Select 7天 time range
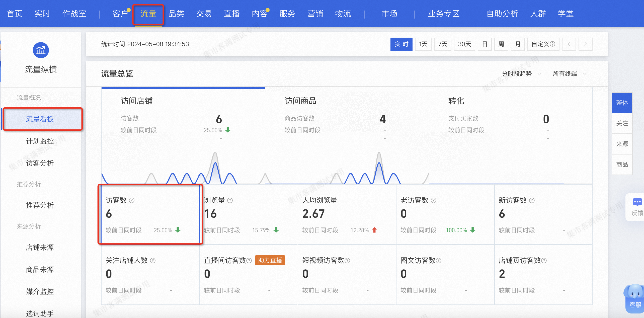Viewport: 644px width, 318px height. (x=443, y=44)
